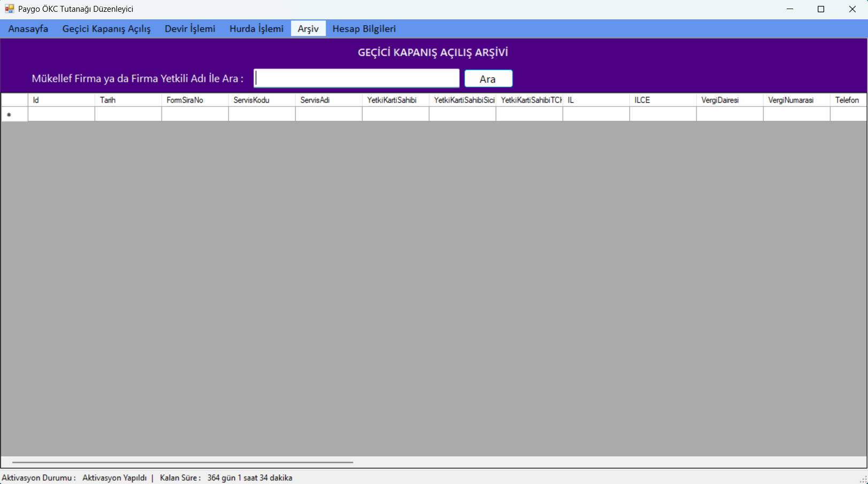This screenshot has height=484, width=868.
Task: Click the Arşiv tab
Action: (308, 29)
